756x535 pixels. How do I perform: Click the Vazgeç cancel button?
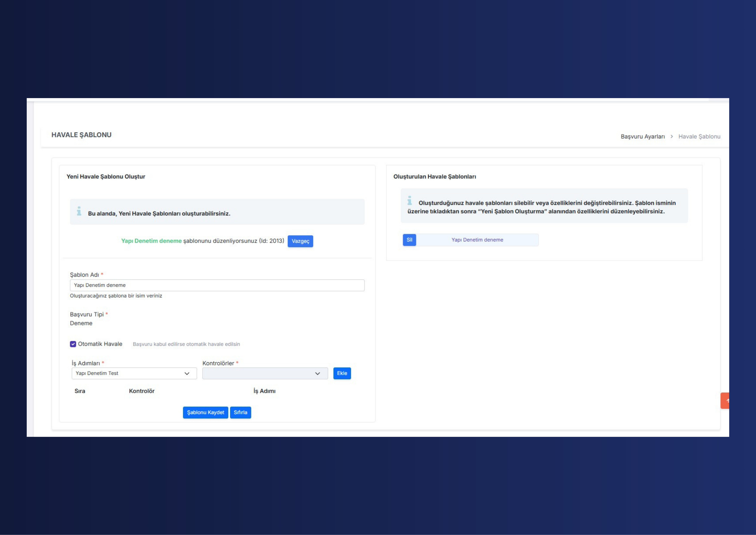(x=300, y=241)
